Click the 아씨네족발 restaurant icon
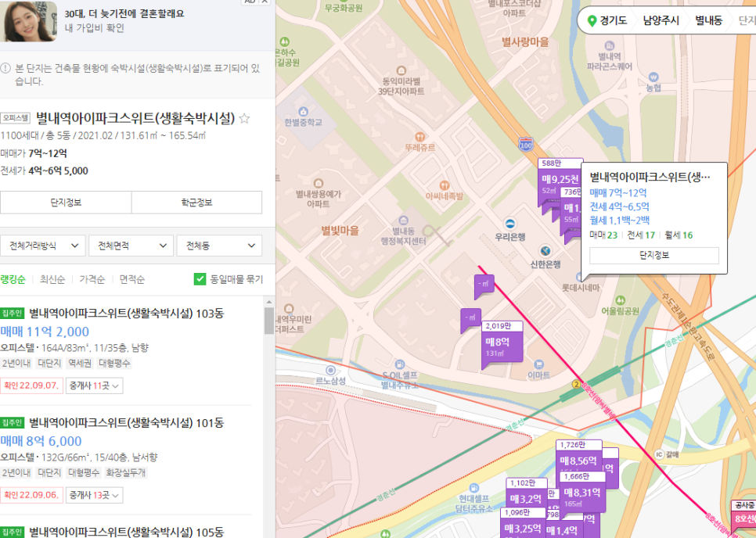The height and width of the screenshot is (538, 756). (x=444, y=185)
